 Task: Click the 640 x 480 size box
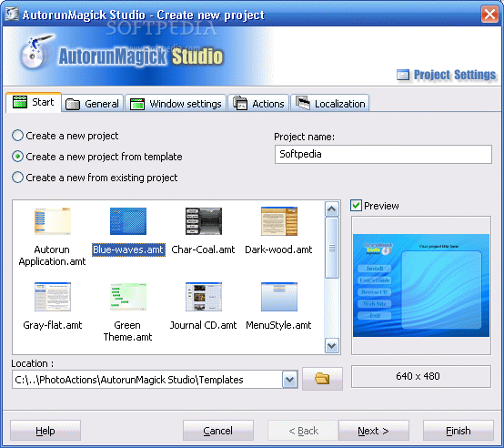[421, 376]
